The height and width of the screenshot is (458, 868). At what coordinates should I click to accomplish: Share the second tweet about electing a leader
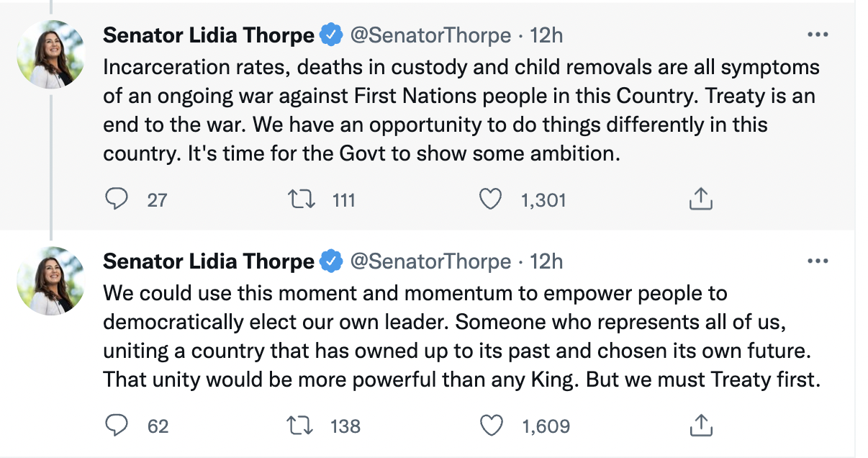coord(700,426)
